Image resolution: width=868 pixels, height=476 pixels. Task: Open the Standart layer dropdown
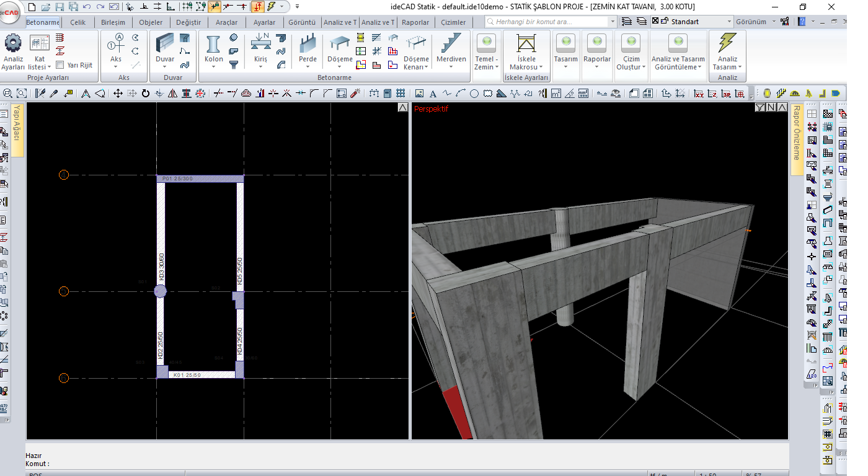(729, 21)
